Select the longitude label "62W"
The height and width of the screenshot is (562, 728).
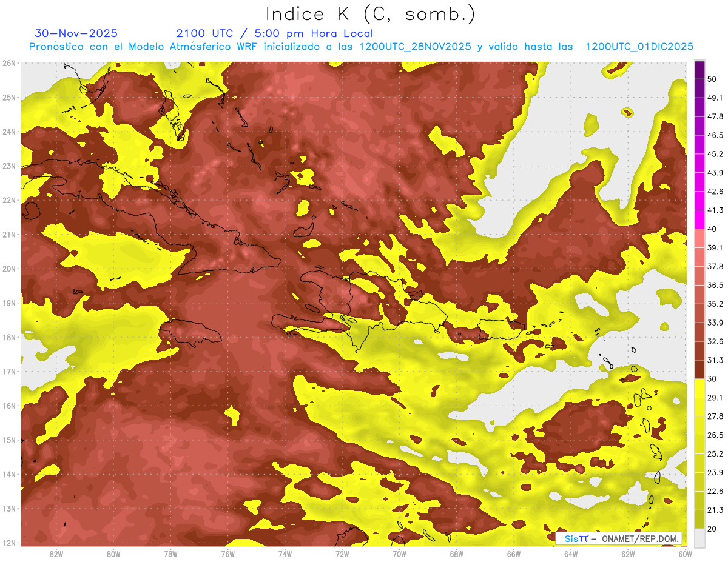(x=628, y=554)
